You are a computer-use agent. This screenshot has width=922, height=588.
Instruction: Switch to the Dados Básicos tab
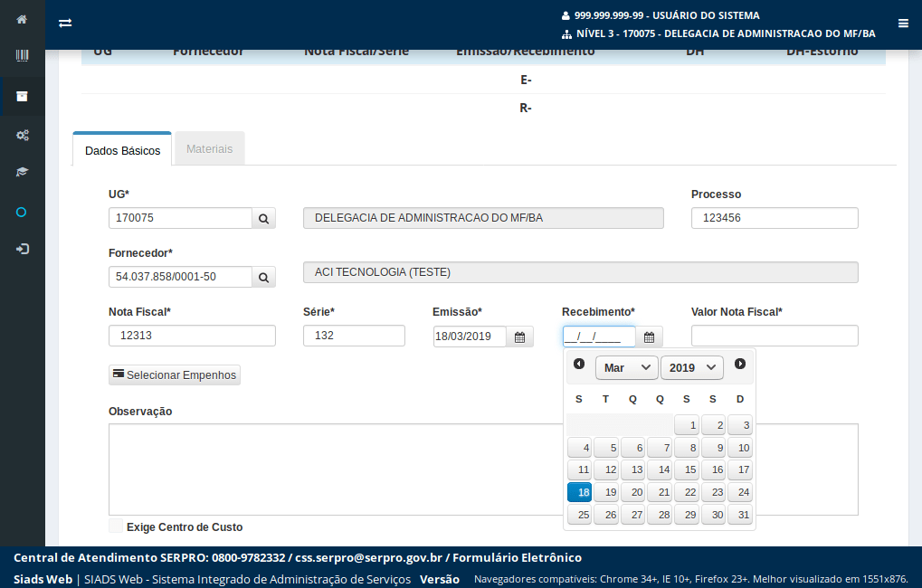122,150
